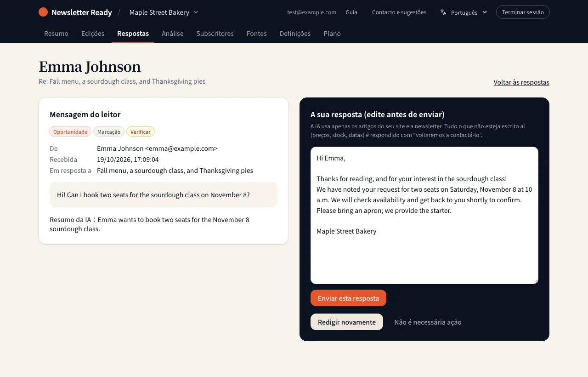This screenshot has height=377, width=588.
Task: Open the Português language dropdown
Action: (x=464, y=12)
